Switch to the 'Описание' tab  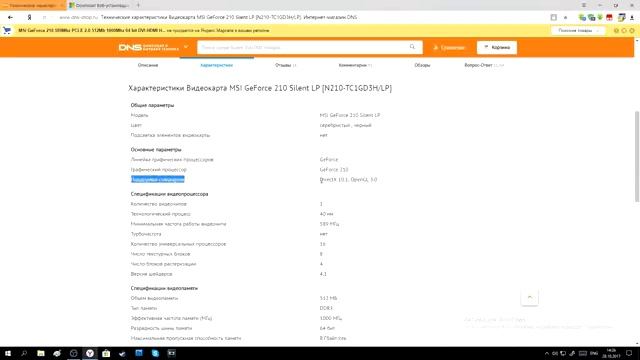pyautogui.click(x=148, y=65)
